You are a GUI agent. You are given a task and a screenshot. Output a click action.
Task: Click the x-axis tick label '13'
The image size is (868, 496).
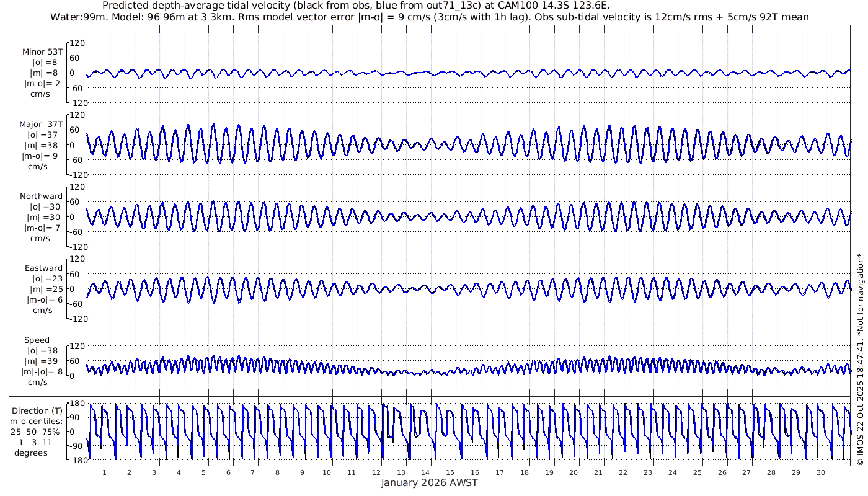401,472
